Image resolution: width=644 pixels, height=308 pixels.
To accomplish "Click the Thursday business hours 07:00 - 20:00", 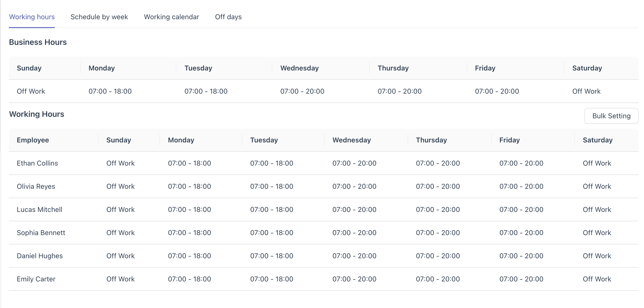I will [399, 91].
